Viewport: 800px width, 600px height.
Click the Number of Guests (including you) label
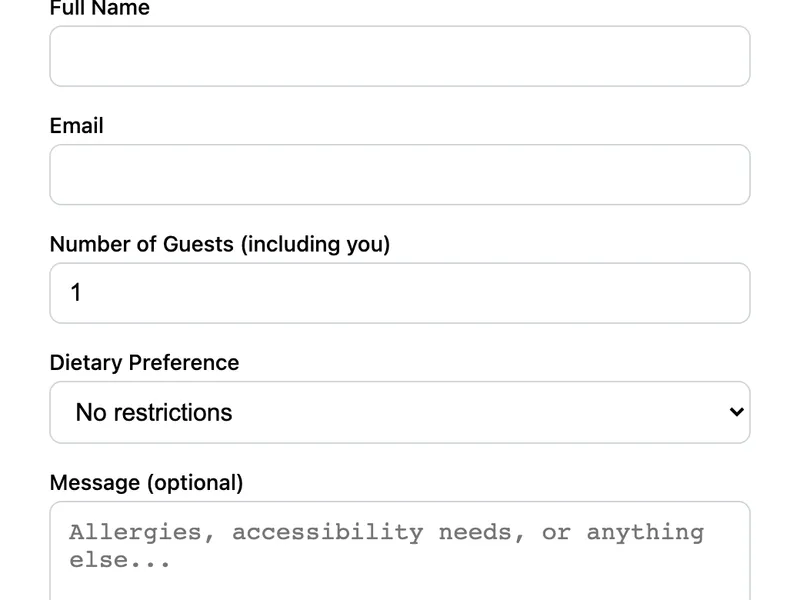tap(219, 244)
